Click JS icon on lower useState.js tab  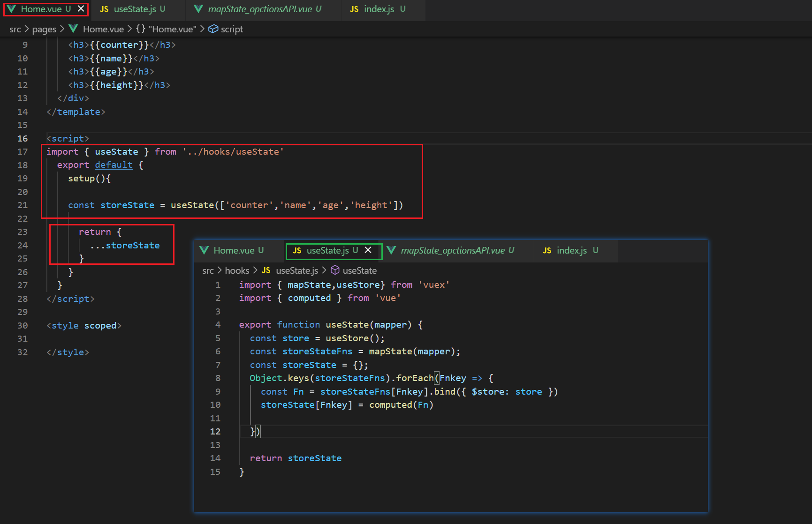[297, 251]
